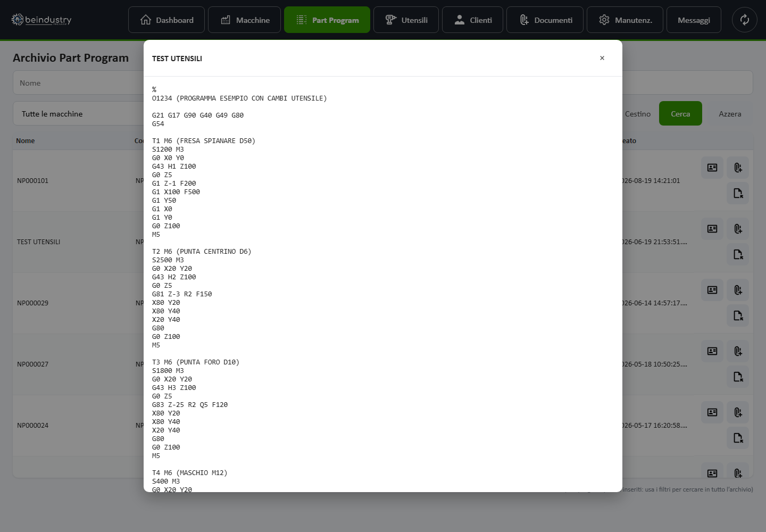Image resolution: width=766 pixels, height=532 pixels.
Task: Click the circular refresh icon in the top bar
Action: pyautogui.click(x=745, y=20)
